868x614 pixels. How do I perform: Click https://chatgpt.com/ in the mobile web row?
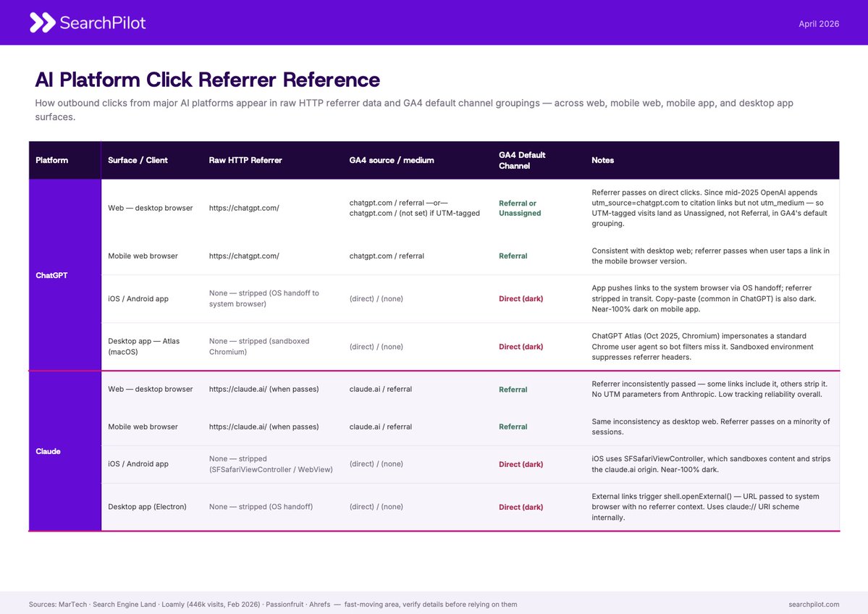[244, 256]
